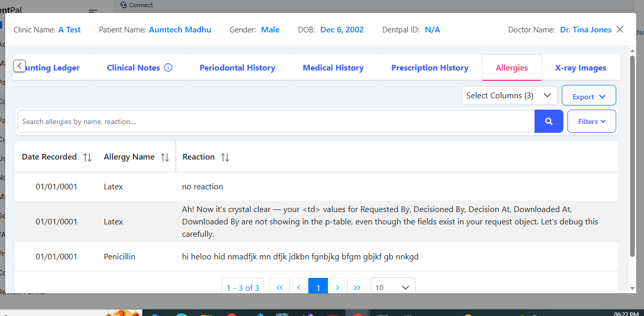Jump to the last page arrow
644x316 pixels.
(357, 287)
